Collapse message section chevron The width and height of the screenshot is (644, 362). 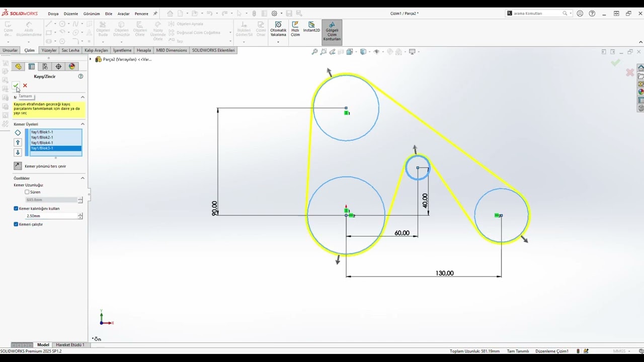[x=83, y=97]
